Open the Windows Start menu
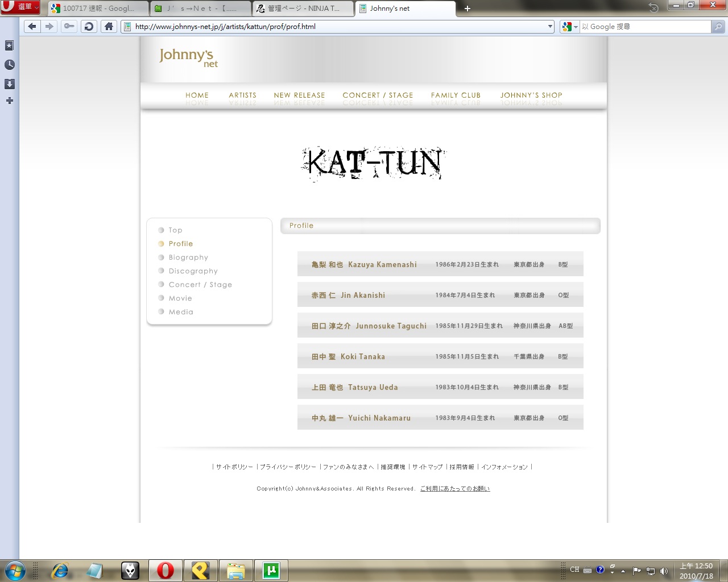 coord(15,570)
